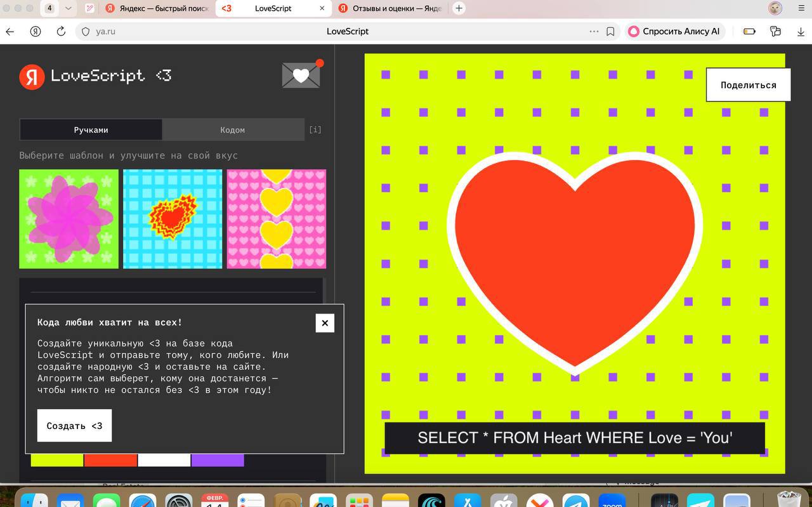This screenshot has height=507, width=812.
Task: Open the new tab plus button
Action: pos(459,8)
